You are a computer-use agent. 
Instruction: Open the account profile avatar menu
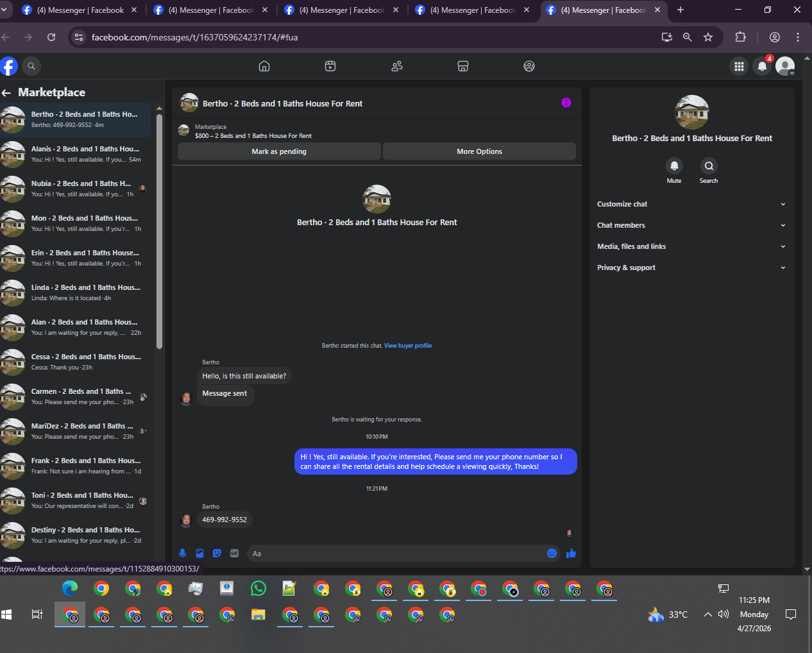point(785,66)
